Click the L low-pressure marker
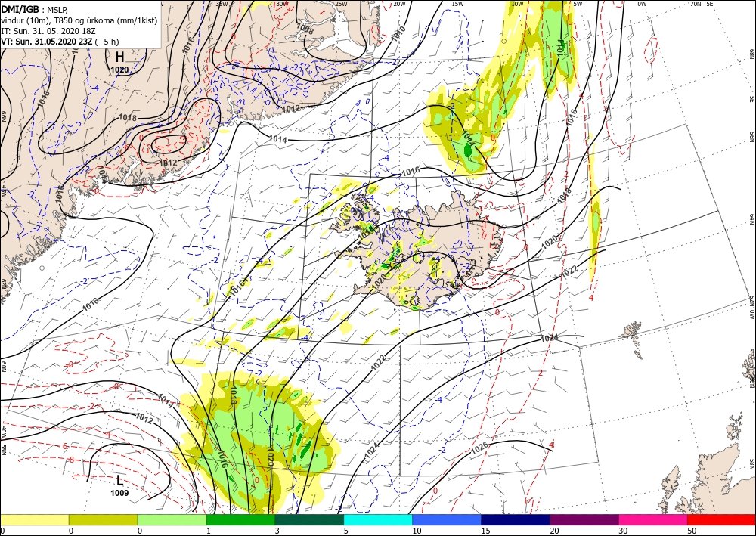The image size is (756, 536). 119,480
